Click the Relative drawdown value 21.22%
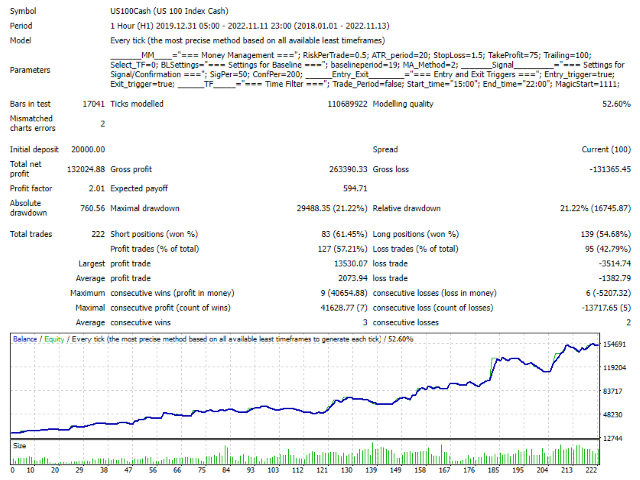Viewport: 640px width, 480px height. tap(594, 208)
